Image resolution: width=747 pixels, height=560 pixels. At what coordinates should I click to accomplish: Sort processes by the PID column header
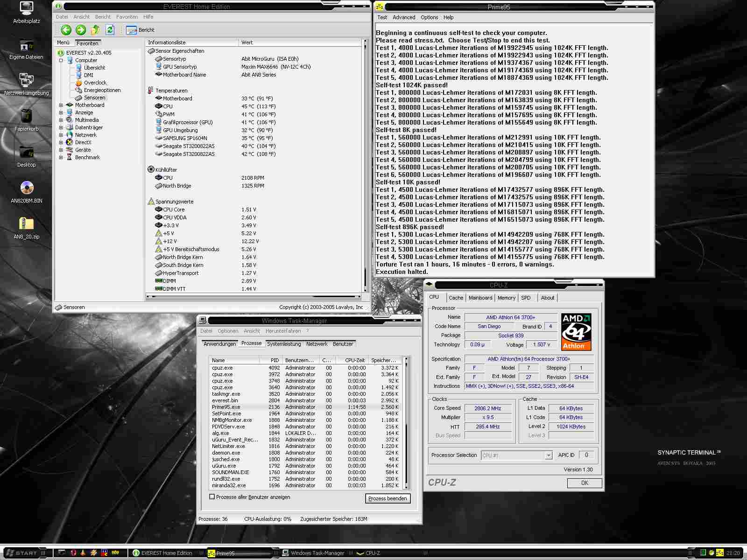coord(270,360)
